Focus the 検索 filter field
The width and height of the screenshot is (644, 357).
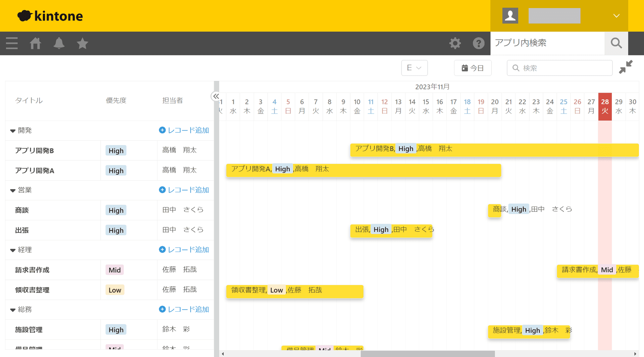(x=559, y=68)
